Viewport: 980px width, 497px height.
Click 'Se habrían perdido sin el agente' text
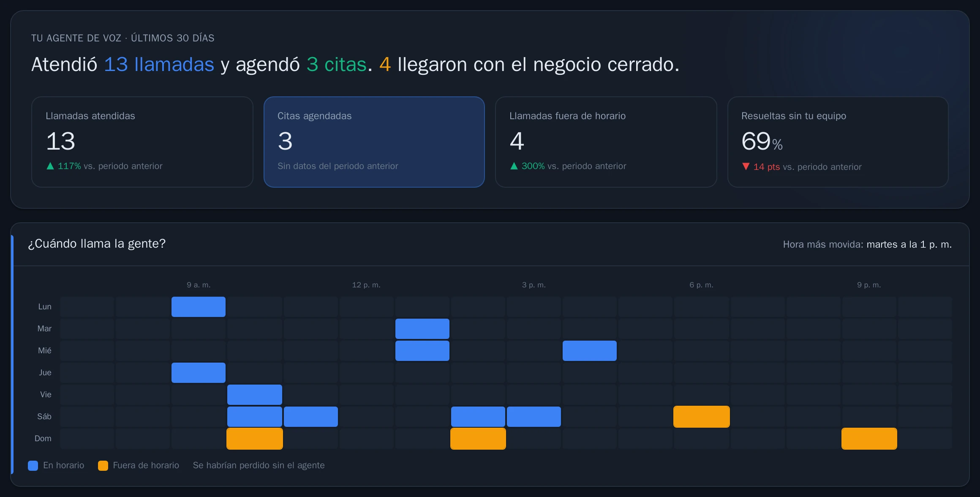259,465
